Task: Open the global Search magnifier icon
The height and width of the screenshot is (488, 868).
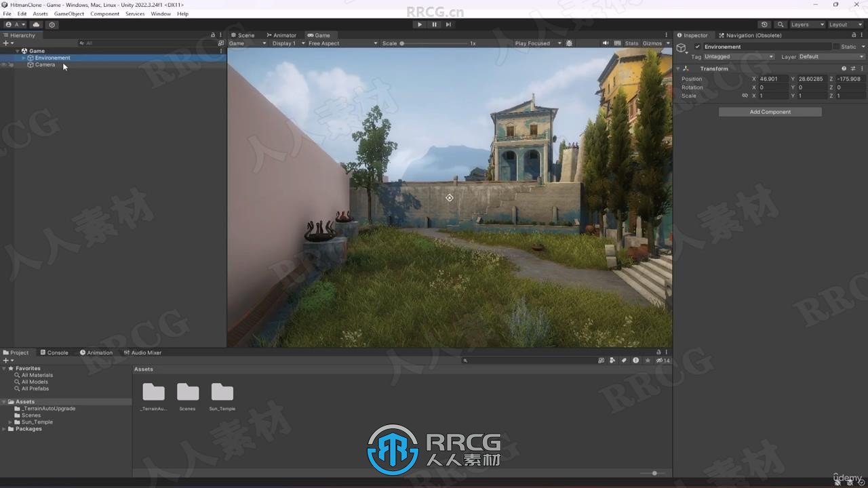Action: tap(781, 24)
